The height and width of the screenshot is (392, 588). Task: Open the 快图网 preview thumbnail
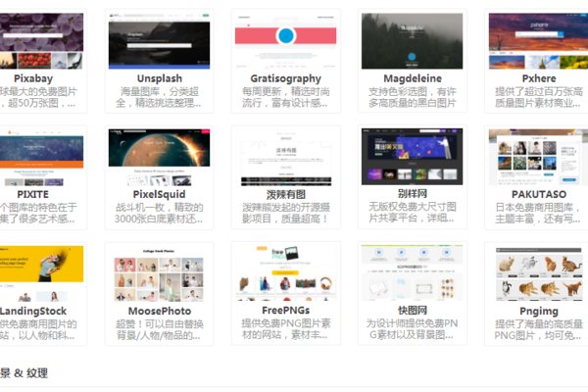coord(413,273)
